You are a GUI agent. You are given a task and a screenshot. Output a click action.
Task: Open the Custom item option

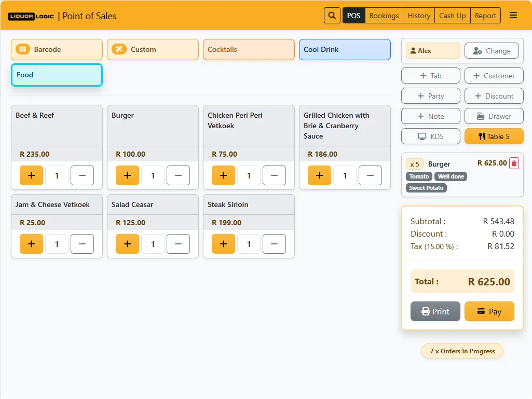153,49
